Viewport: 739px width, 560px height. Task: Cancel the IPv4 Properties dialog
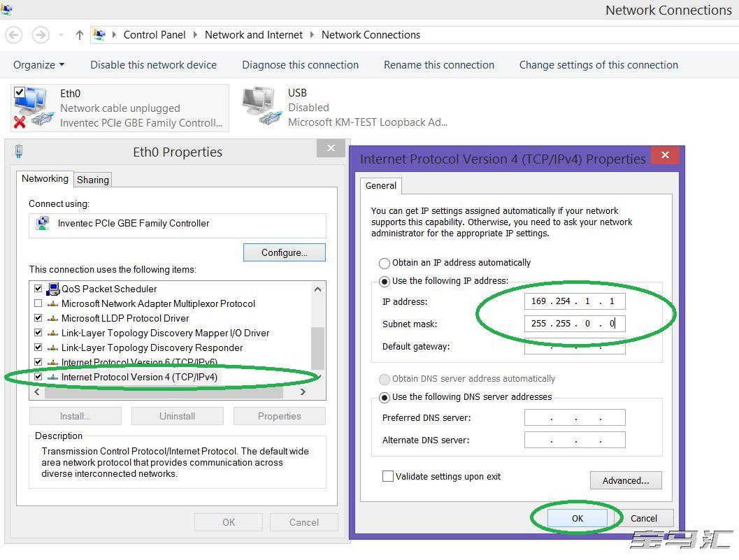click(644, 518)
